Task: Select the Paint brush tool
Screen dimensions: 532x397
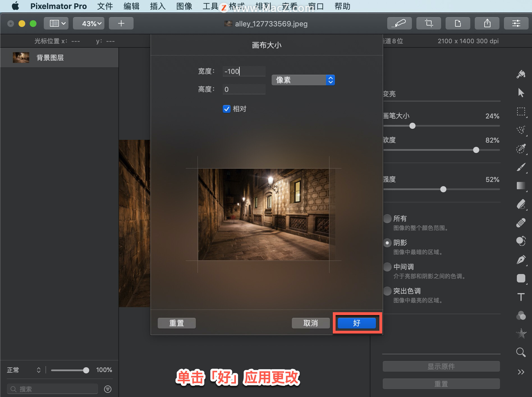Action: 521,167
